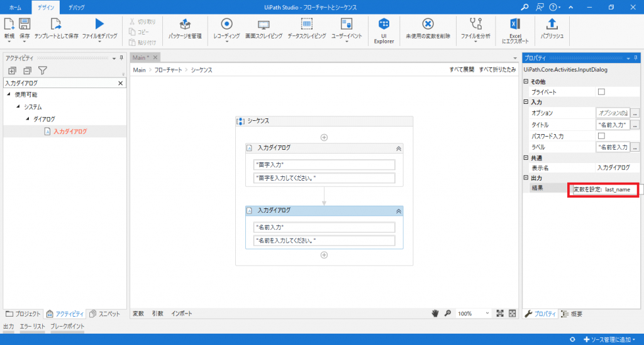Click 画面スクレイピング icon
The image size is (644, 345).
click(264, 24)
